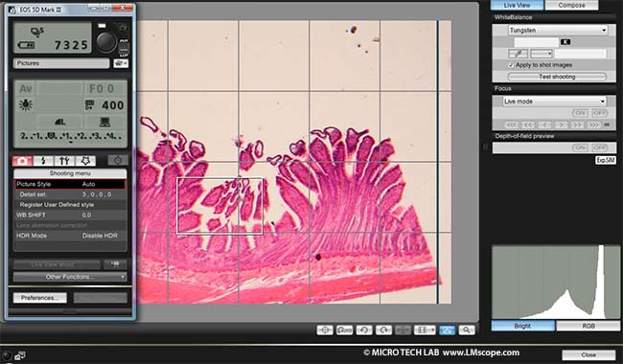Open the tools setup menu tab

click(x=64, y=160)
